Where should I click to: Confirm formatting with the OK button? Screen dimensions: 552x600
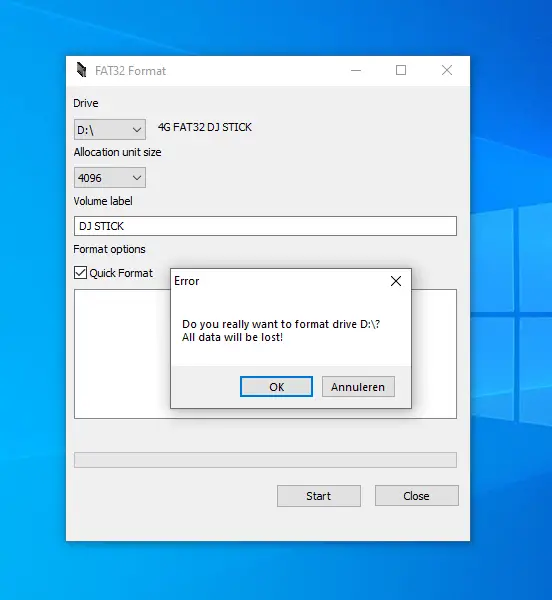point(276,387)
